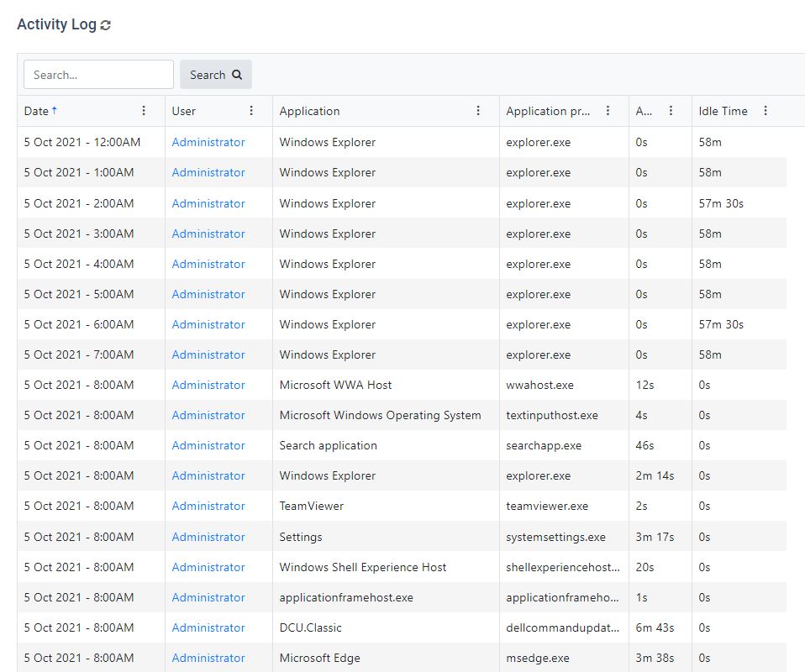This screenshot has height=672, width=805.
Task: Open the Idle Time column menu
Action: click(x=765, y=110)
